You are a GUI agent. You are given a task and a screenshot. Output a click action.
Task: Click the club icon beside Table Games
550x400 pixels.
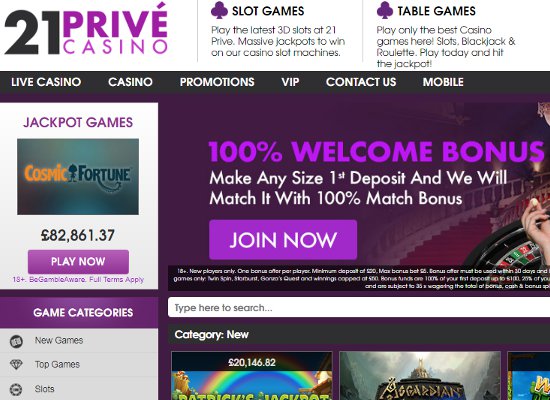[385, 11]
